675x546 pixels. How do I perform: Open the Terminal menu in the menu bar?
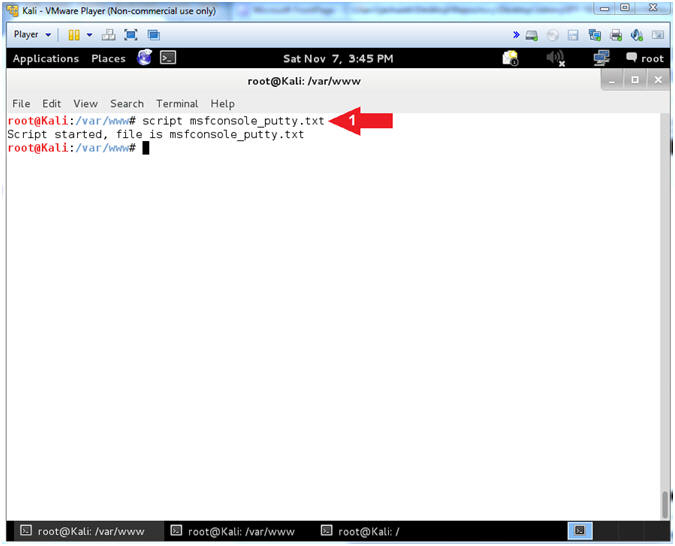click(177, 104)
